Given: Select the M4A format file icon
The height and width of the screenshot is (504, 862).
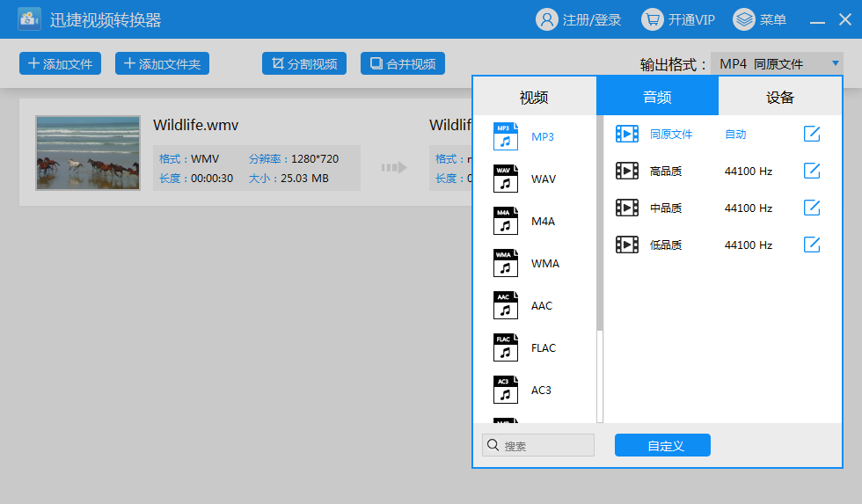Looking at the screenshot, I should pyautogui.click(x=506, y=221).
